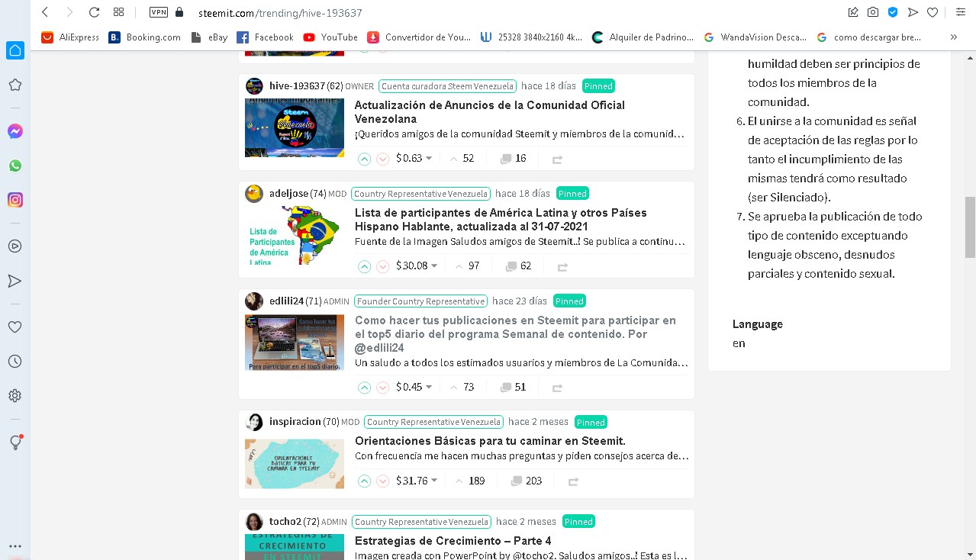Viewport: 976px width, 560px height.
Task: Open the Booking.com bookmark
Action: pyautogui.click(x=145, y=37)
